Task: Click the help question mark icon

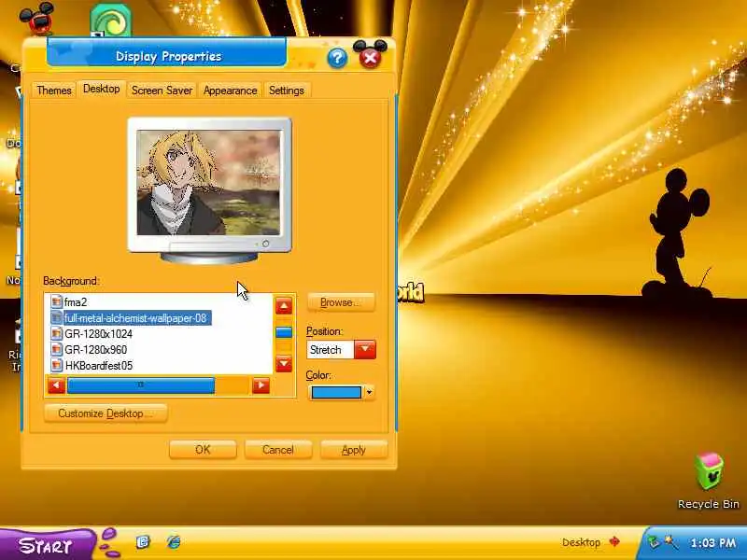Action: pos(337,58)
